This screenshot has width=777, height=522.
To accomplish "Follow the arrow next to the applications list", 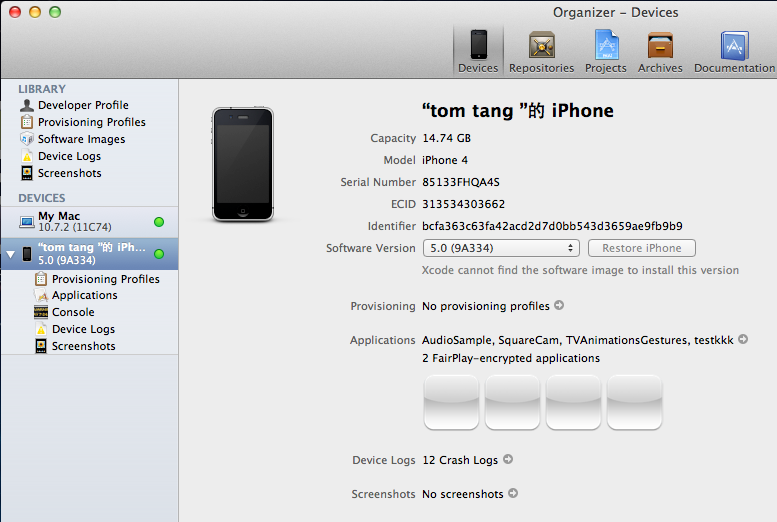I will point(743,339).
